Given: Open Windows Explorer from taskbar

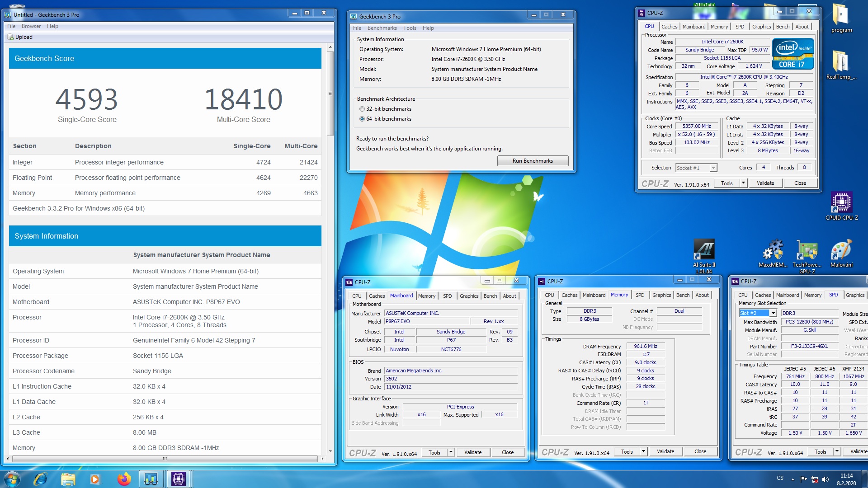Looking at the screenshot, I should 68,479.
